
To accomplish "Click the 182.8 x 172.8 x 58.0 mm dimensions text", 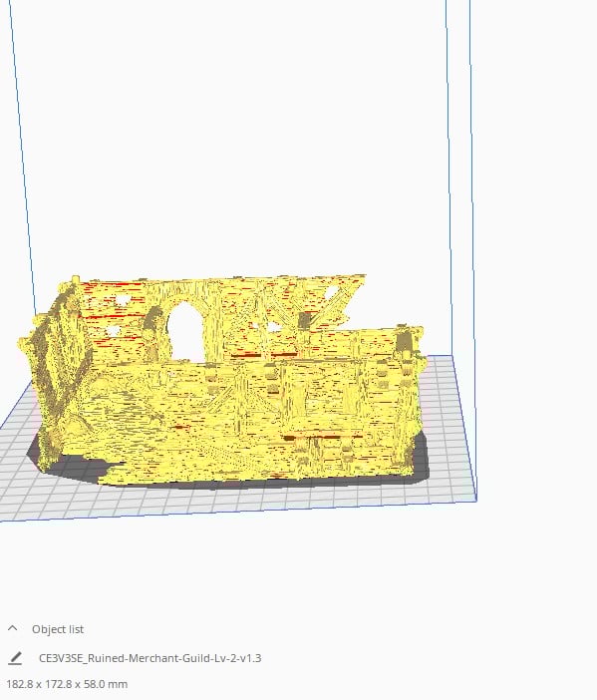I will click(x=67, y=684).
